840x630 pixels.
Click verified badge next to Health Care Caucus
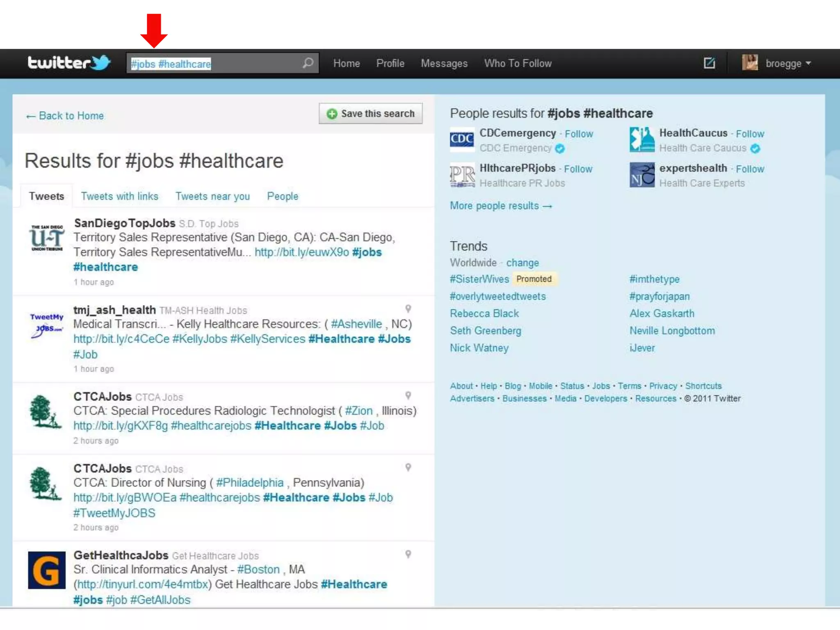755,148
